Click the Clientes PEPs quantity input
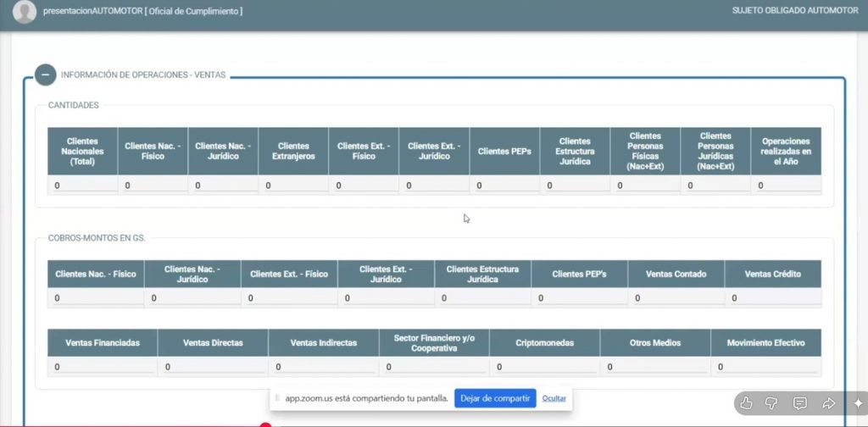 (x=504, y=185)
